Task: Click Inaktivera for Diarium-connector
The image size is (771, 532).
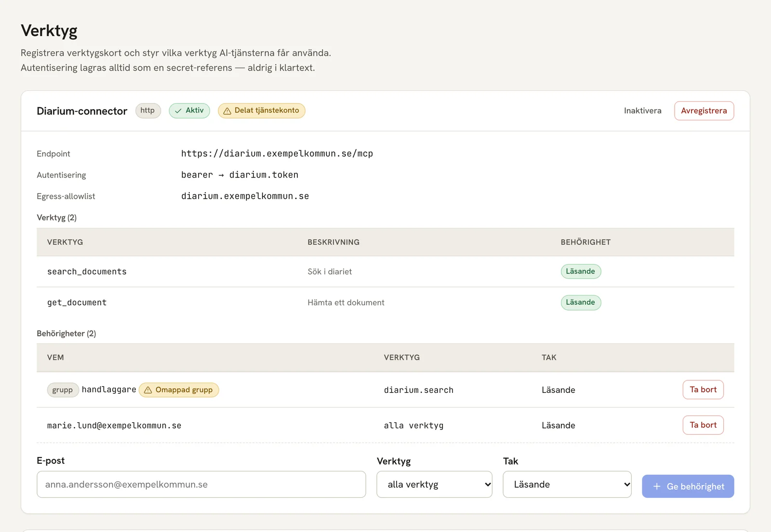Action: pos(642,111)
